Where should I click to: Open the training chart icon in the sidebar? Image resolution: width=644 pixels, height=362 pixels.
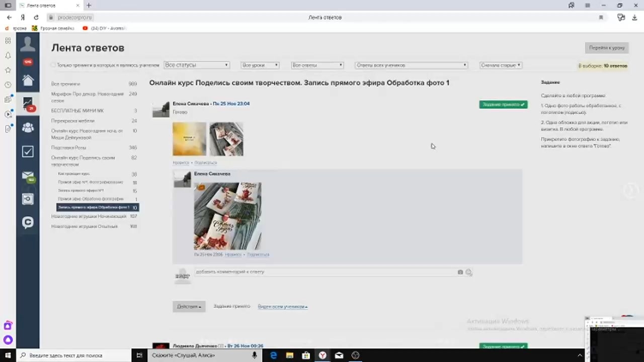tap(28, 104)
